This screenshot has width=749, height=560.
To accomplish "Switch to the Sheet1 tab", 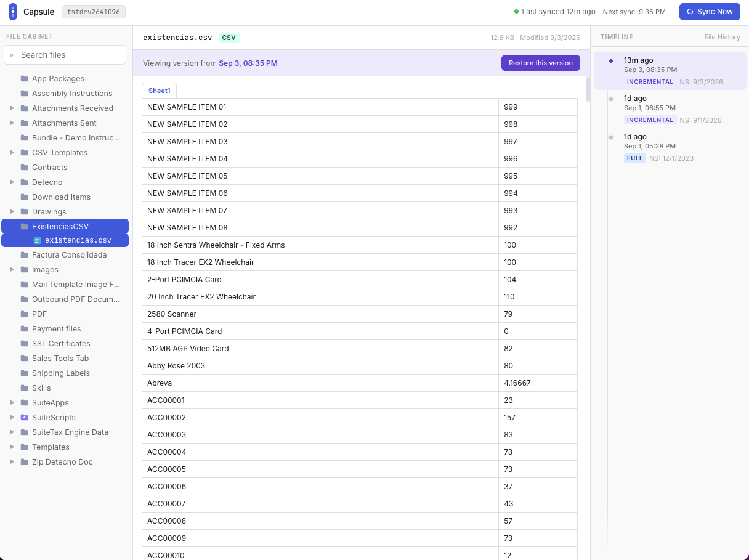I will 160,91.
